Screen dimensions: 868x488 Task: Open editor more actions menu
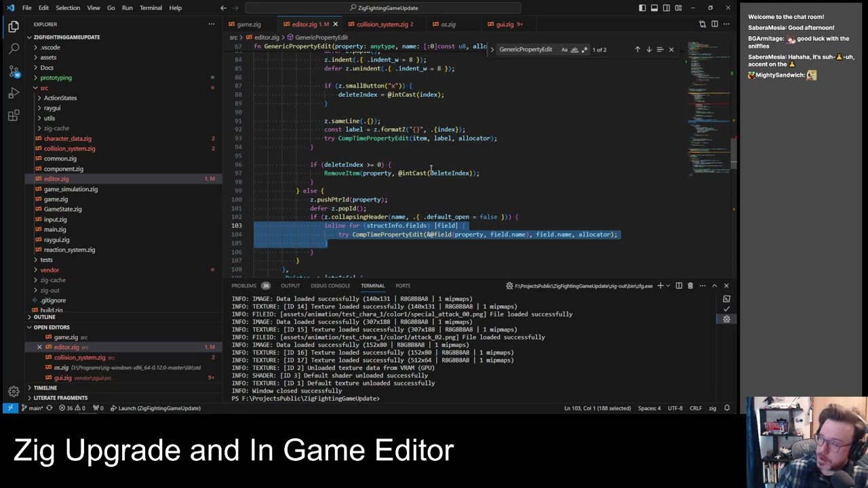coord(726,24)
